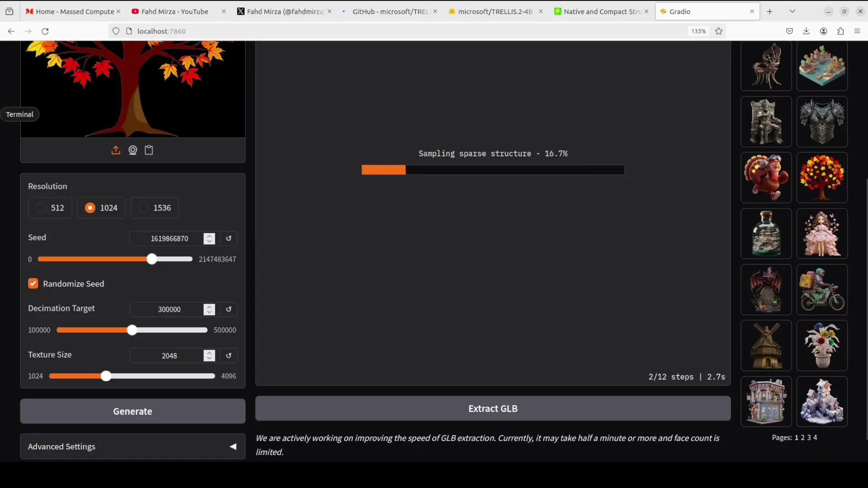This screenshot has width=868, height=488.
Task: Click the upload image icon
Action: tap(116, 150)
